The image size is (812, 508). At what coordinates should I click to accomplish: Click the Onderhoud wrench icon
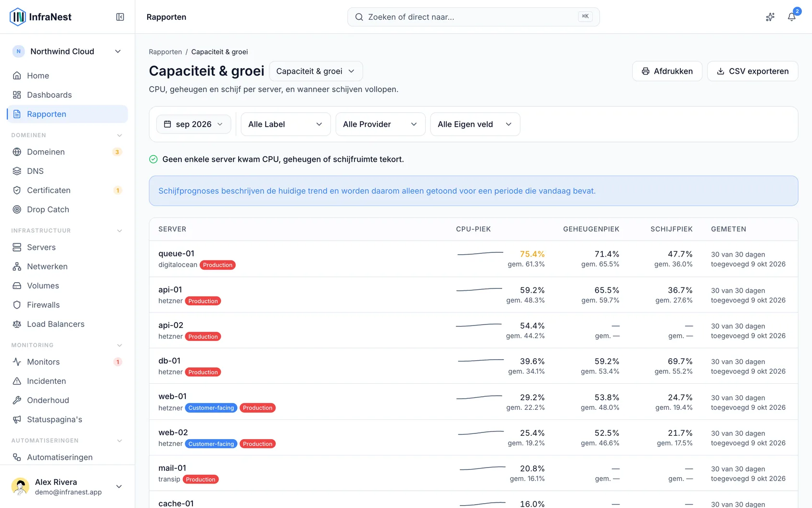click(x=17, y=400)
